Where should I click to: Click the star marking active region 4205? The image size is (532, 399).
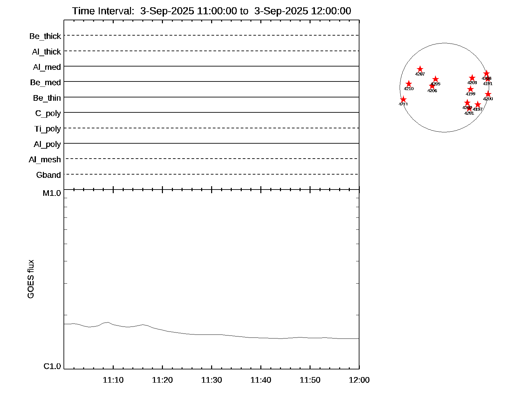point(435,79)
